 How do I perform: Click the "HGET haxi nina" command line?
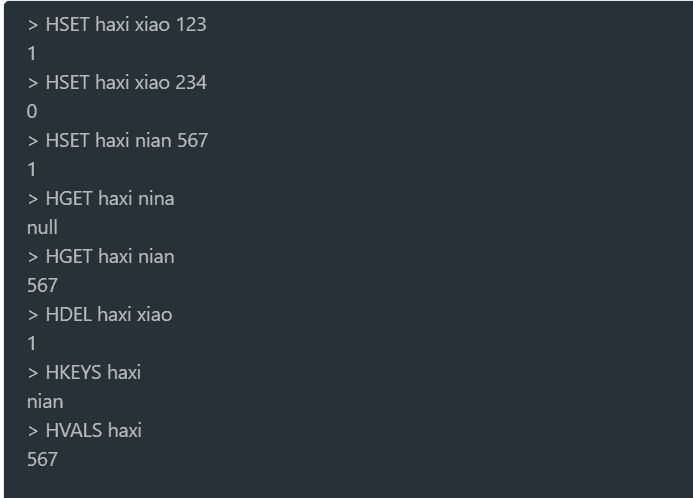[x=100, y=199]
